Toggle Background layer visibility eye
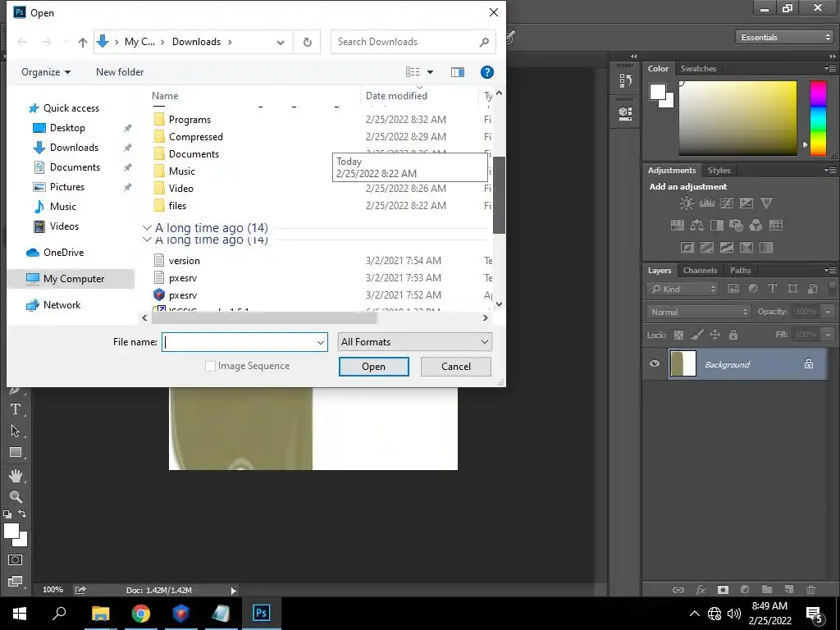 [x=655, y=363]
